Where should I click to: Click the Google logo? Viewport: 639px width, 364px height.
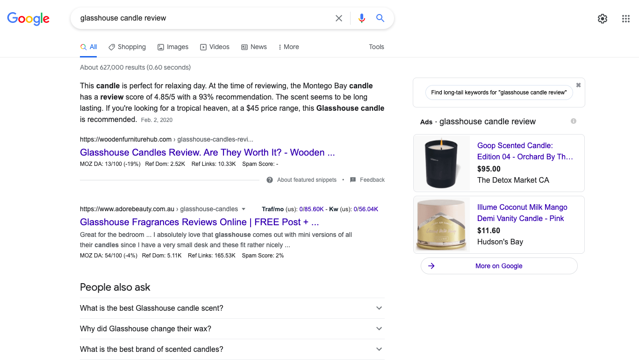pos(28,19)
